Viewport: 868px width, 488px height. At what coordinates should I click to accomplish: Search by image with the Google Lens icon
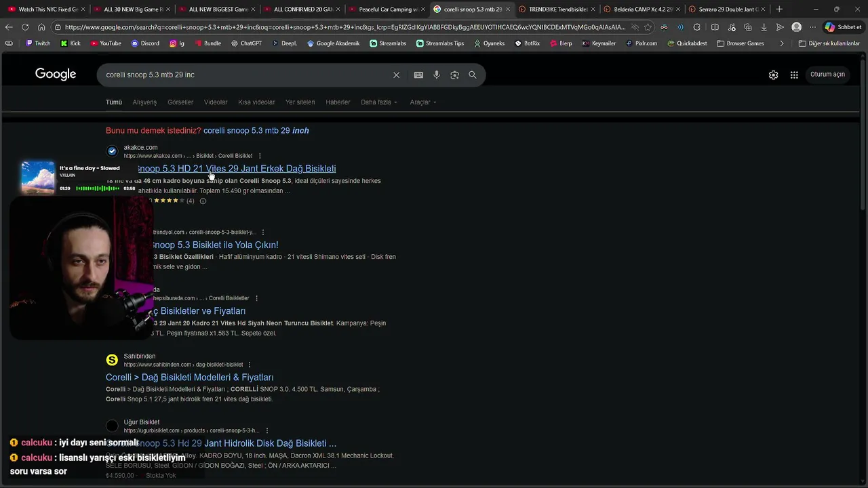pos(455,75)
